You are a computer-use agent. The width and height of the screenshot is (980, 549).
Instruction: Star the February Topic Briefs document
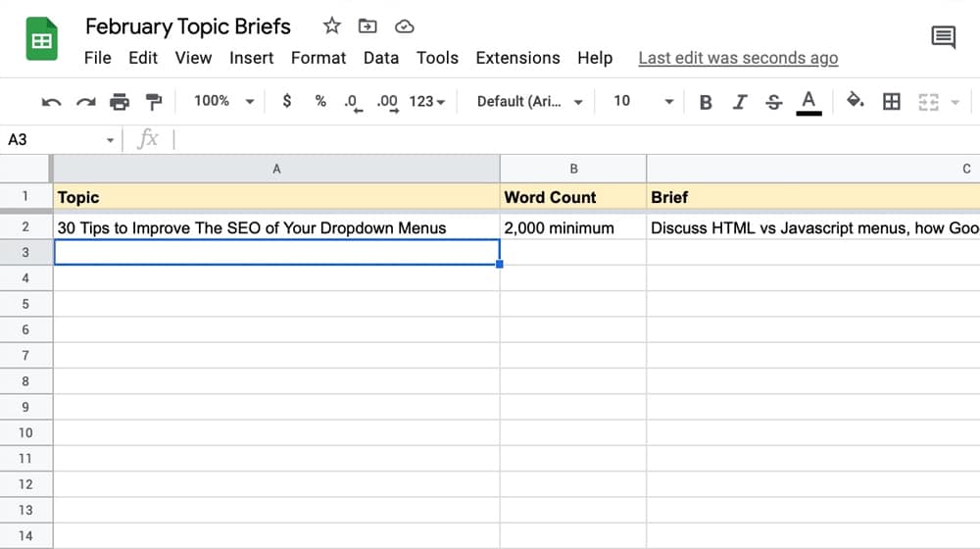332,26
